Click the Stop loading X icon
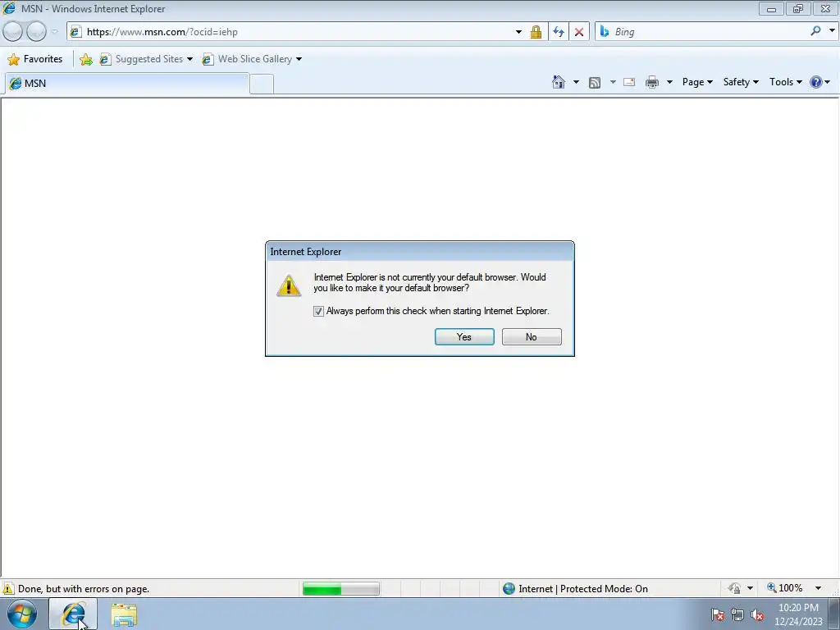 click(x=579, y=32)
